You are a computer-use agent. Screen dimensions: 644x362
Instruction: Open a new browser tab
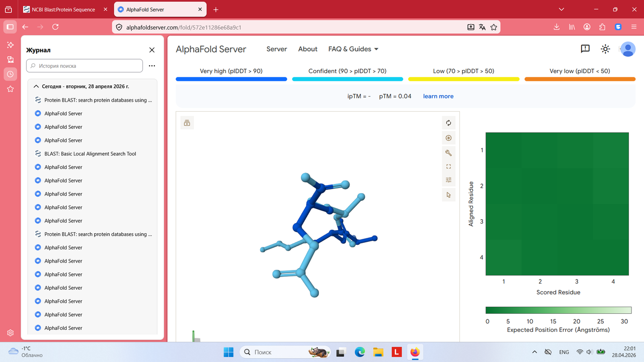[x=216, y=10]
